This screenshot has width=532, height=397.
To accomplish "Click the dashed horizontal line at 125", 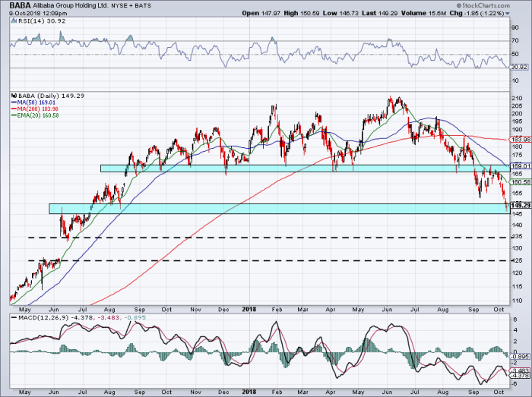I will coord(269,261).
